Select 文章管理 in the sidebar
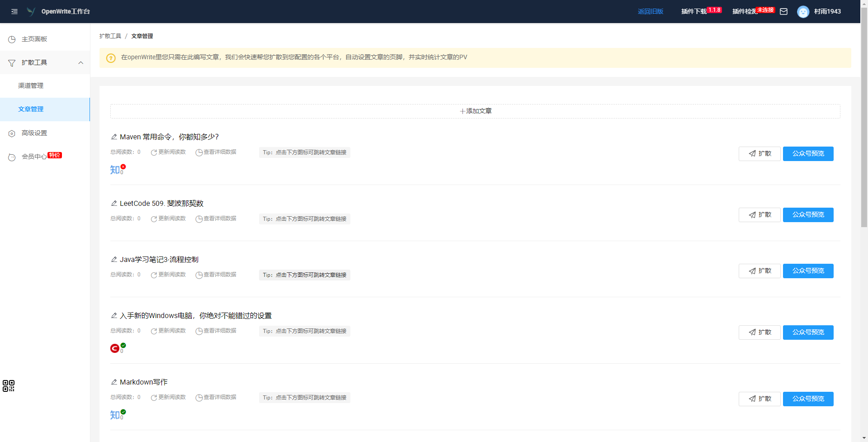Viewport: 868px width, 442px height. click(31, 109)
